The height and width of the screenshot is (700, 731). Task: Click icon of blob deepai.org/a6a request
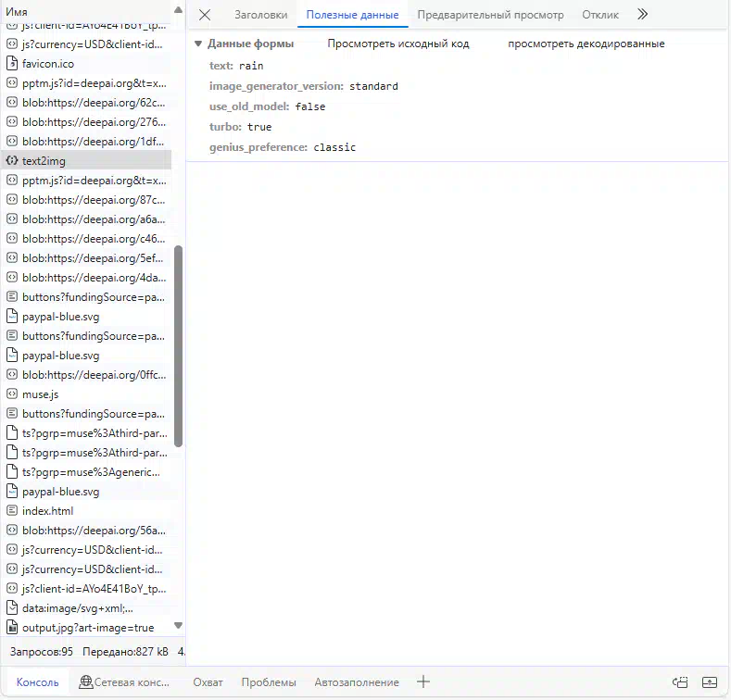12,219
